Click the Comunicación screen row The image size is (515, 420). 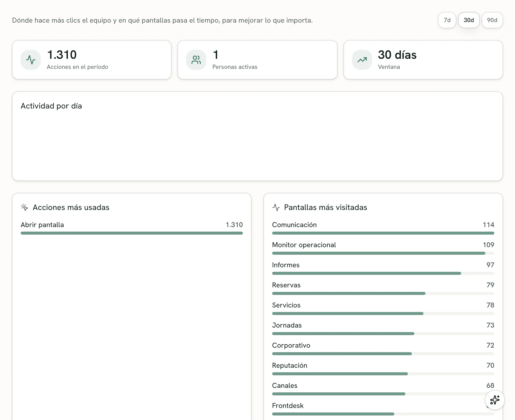coord(383,228)
